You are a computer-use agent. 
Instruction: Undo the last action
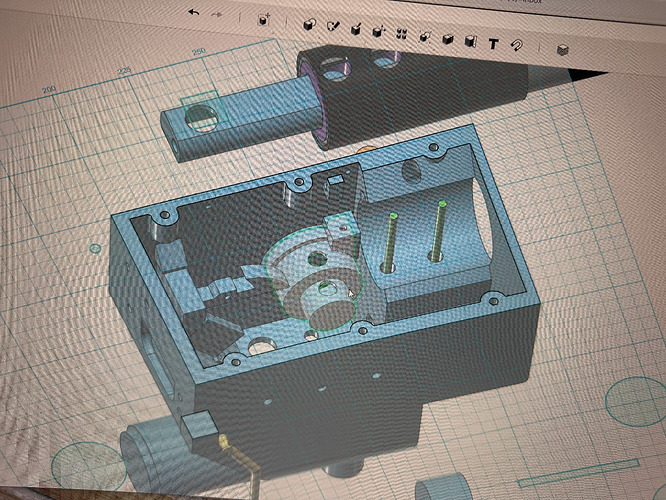tap(194, 13)
